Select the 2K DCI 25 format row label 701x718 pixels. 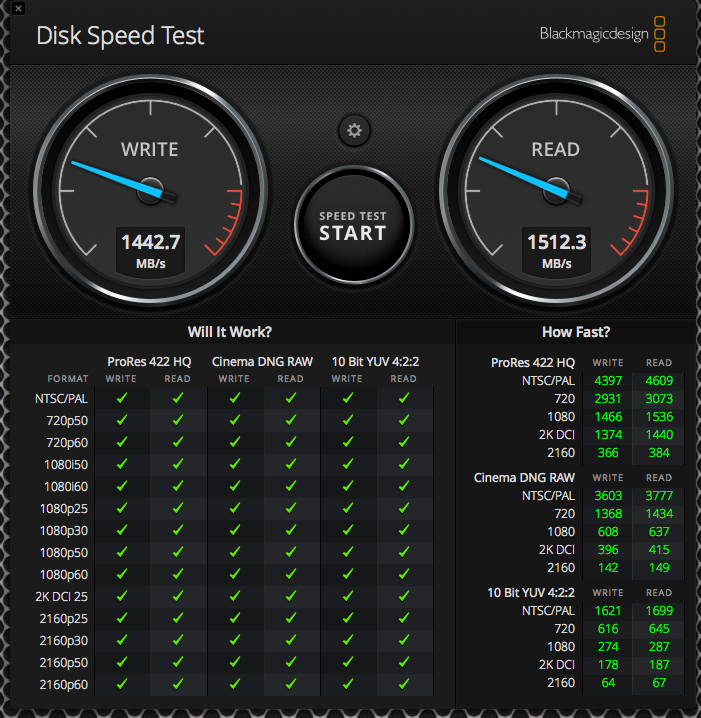point(61,597)
